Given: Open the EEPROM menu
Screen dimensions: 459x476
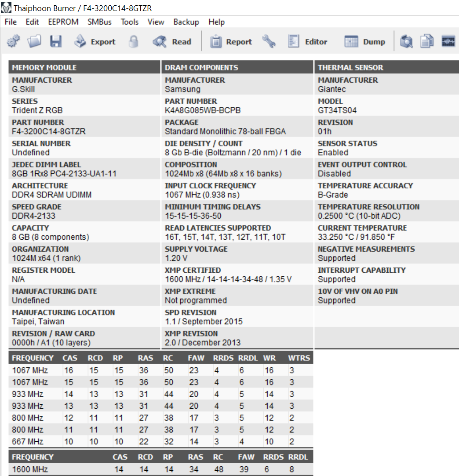Looking at the screenshot, I should coord(63,22).
